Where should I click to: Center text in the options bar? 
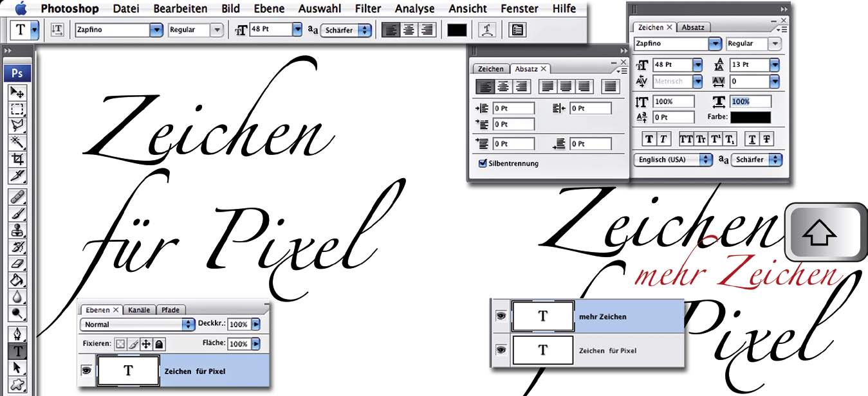tap(409, 30)
